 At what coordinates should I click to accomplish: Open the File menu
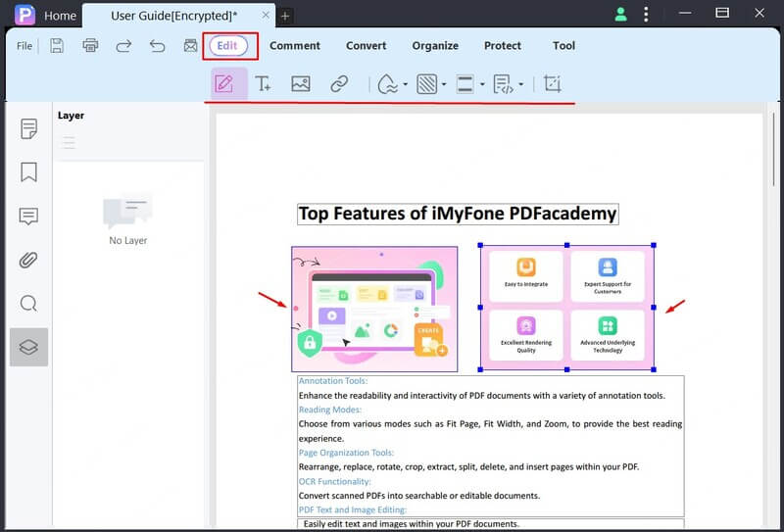[24, 46]
